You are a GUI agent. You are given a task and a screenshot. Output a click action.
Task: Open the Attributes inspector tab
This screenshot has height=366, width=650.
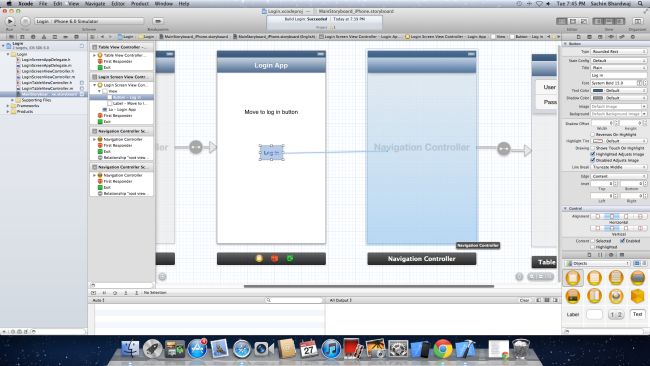[611, 37]
